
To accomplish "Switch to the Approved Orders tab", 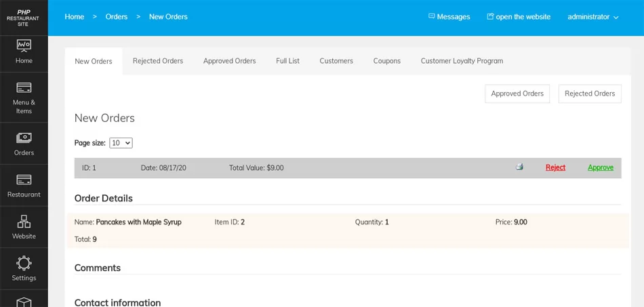I will tap(229, 61).
